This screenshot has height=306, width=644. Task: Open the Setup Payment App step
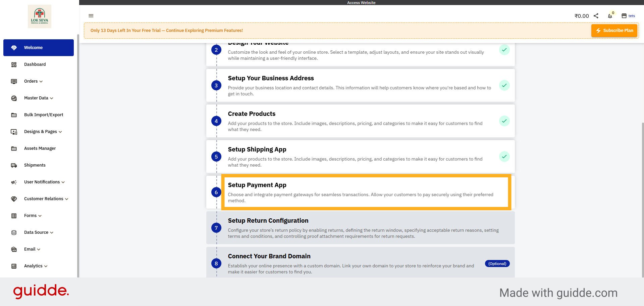[x=361, y=192]
